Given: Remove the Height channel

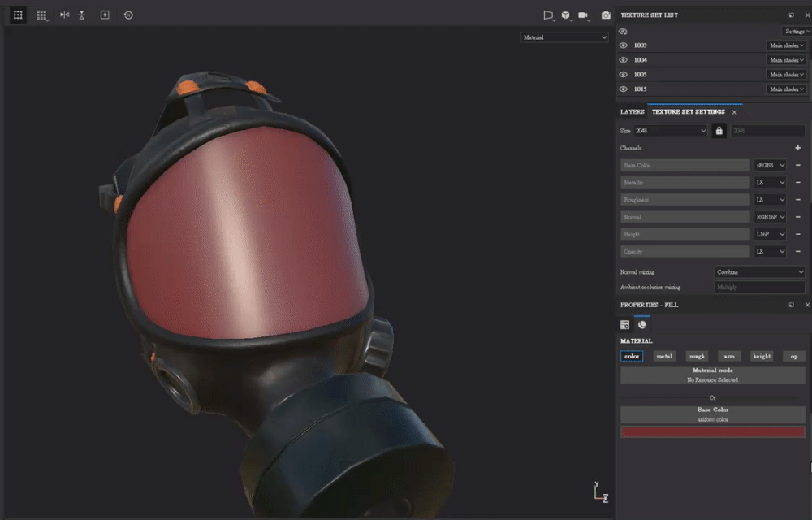Looking at the screenshot, I should (x=797, y=234).
